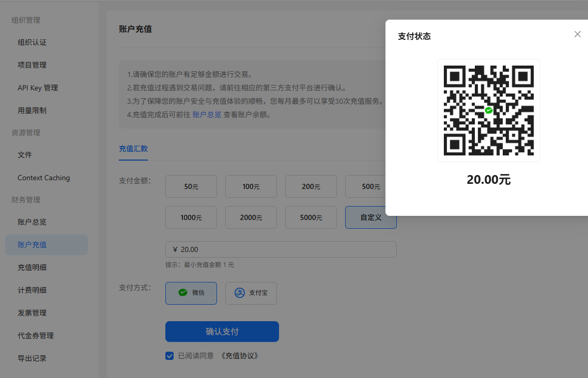Open the 《充值协议》 recharge agreement link

point(240,356)
